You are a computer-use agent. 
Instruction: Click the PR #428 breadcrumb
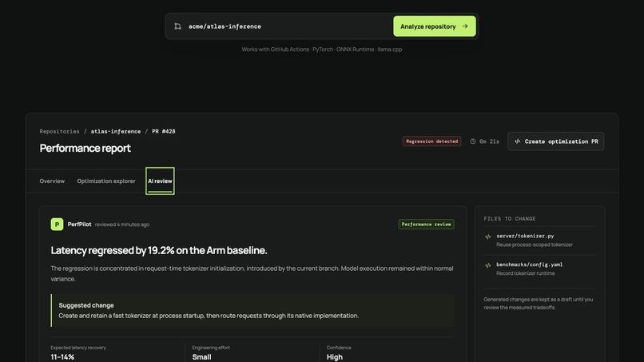point(164,132)
